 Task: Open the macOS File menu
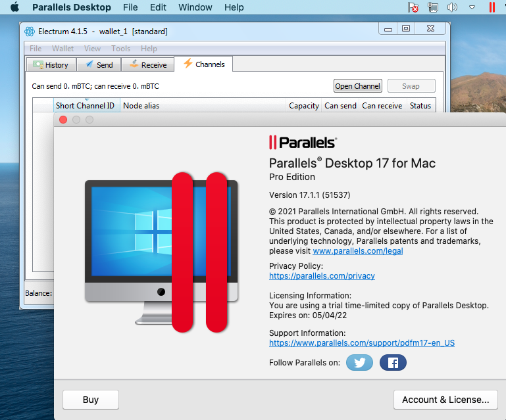pos(130,7)
